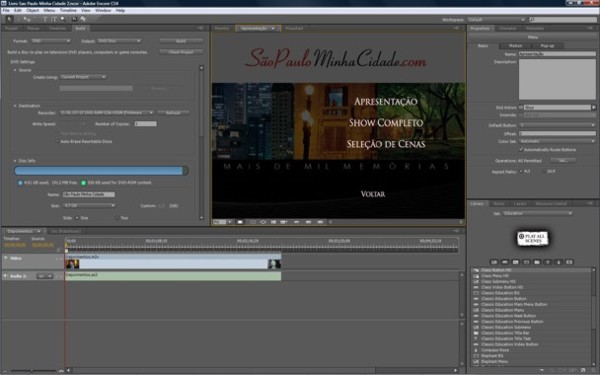Image resolution: width=600 pixels, height=375 pixels.
Task: Open the Color Set dropdown
Action: pos(557,141)
